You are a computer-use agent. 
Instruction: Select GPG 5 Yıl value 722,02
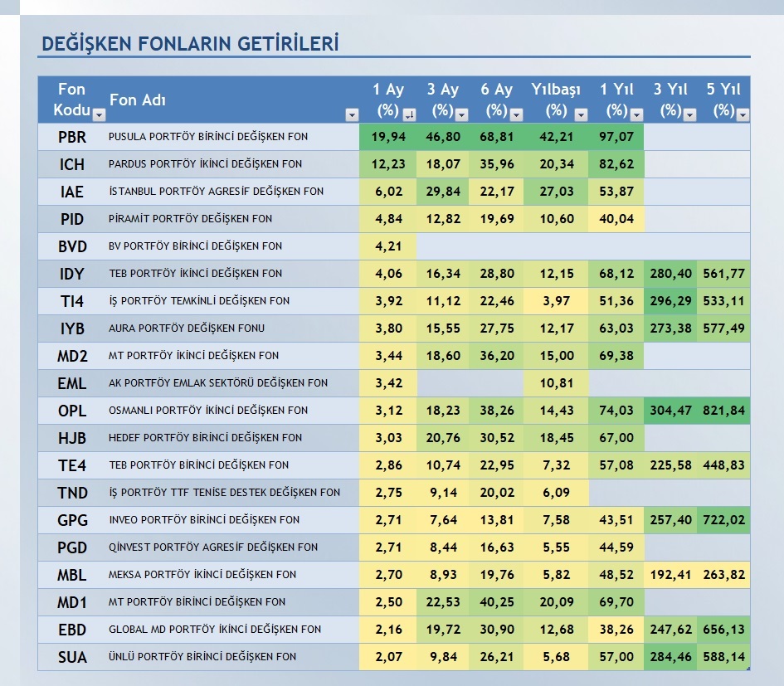point(723,520)
